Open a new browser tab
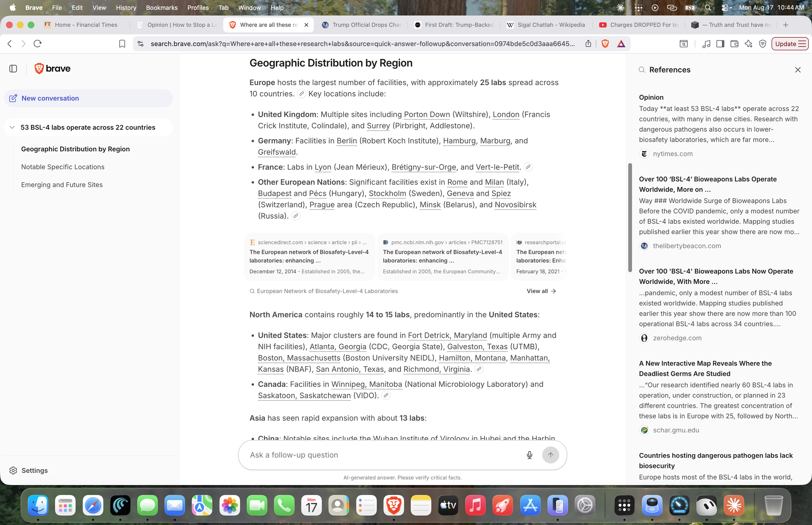 point(786,25)
